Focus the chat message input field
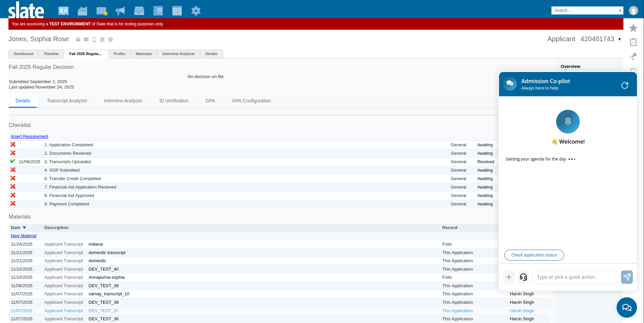644x323 pixels. pos(574,277)
